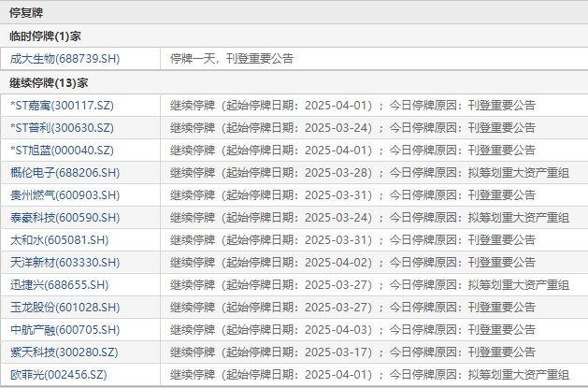Open the 迅捷兴(688655.SH) stock link
Viewport: 588px width, 388px height.
[59, 285]
